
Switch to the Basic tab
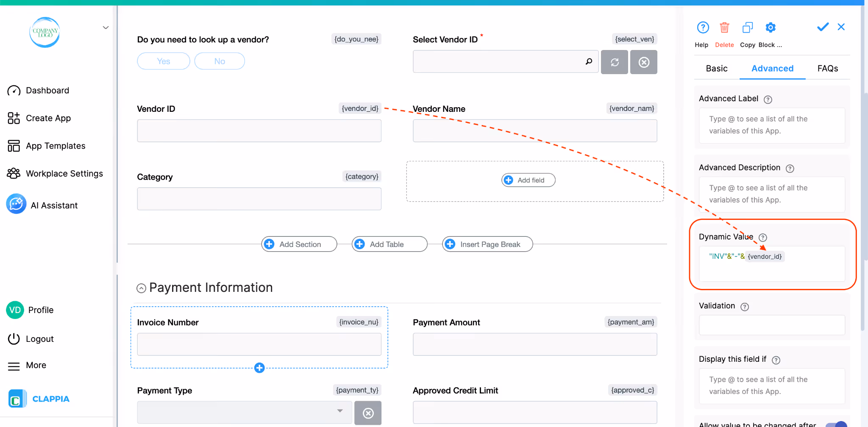tap(717, 68)
